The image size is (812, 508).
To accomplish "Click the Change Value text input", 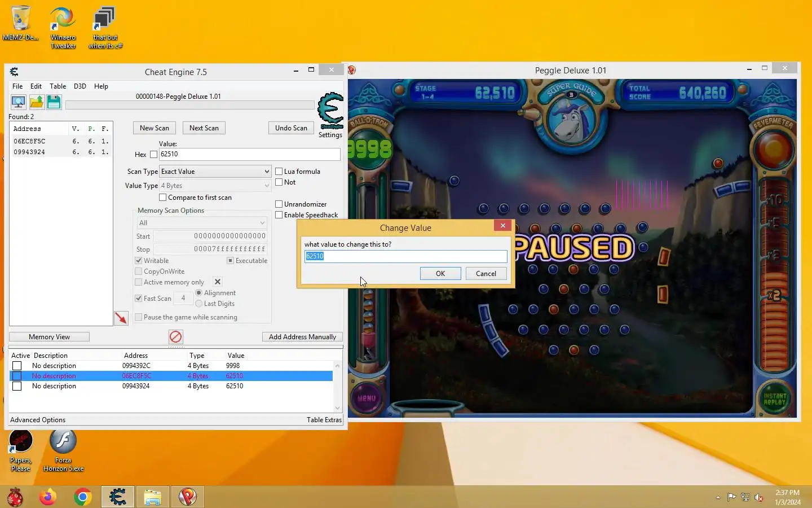I will click(406, 256).
